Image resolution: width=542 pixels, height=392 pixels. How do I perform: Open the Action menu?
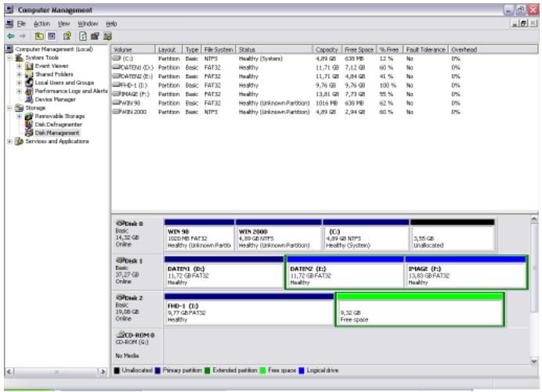[42, 23]
